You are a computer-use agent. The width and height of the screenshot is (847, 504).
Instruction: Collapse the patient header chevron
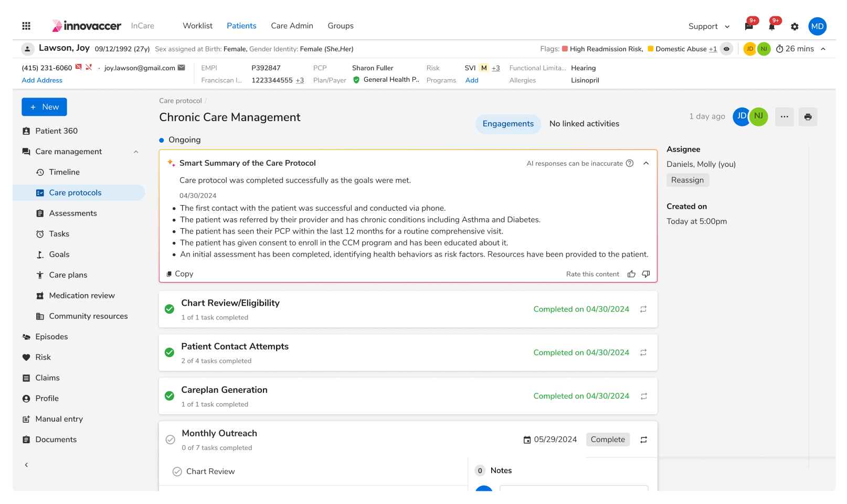[x=823, y=49]
